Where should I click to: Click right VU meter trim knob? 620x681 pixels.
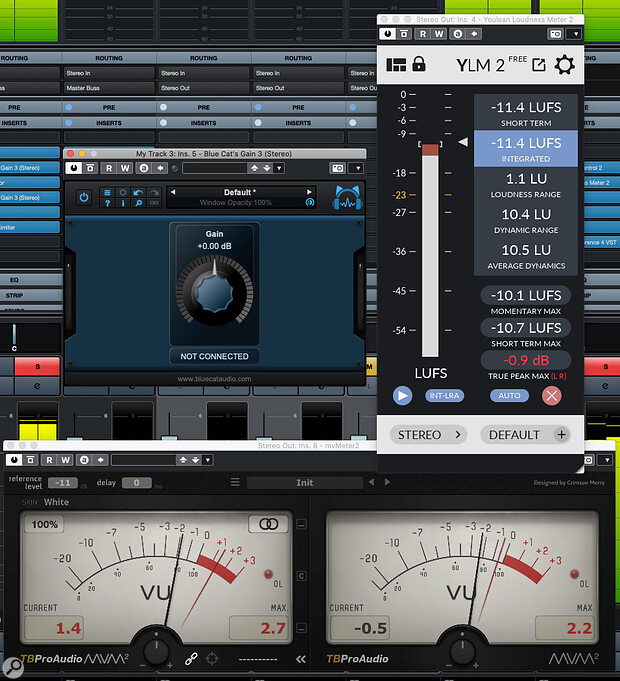pos(463,651)
